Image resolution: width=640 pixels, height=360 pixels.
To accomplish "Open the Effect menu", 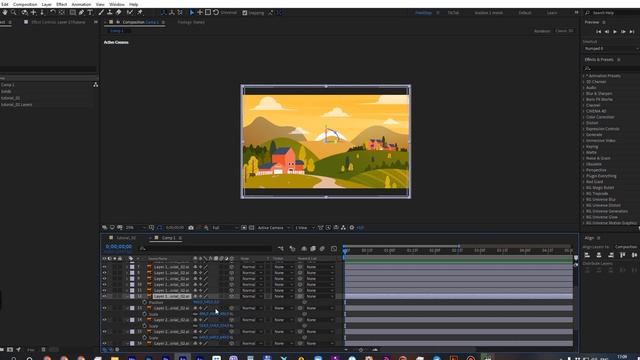I will pos(62,4).
